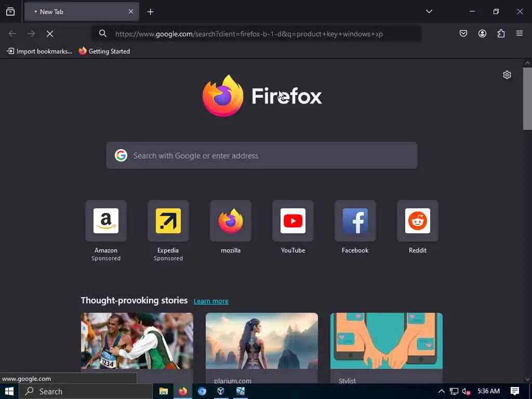Click the page vertical scrollbar thumb
This screenshot has width=532, height=399.
click(x=527, y=98)
